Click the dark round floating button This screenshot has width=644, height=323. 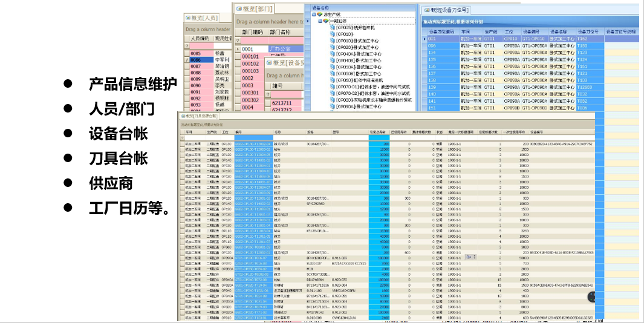[x=591, y=297]
